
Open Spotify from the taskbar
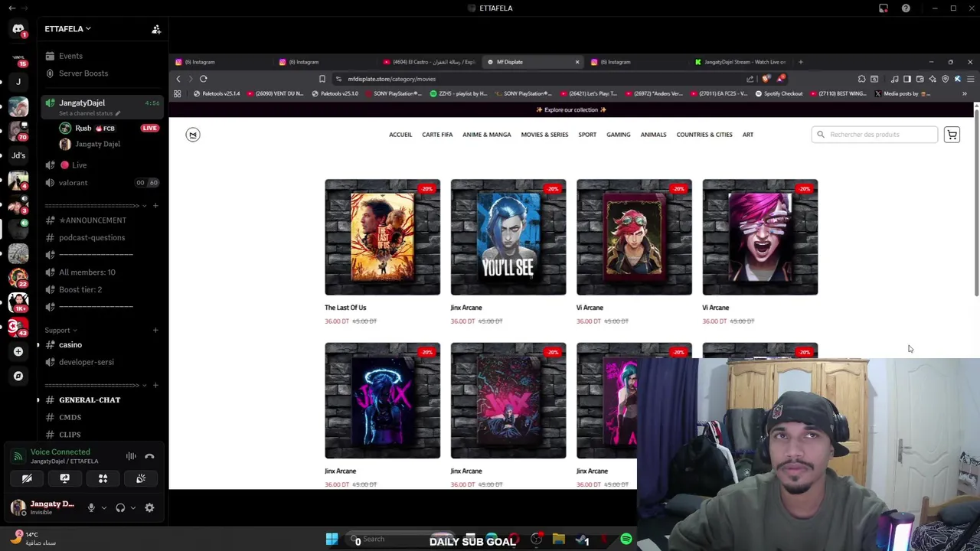coord(626,539)
